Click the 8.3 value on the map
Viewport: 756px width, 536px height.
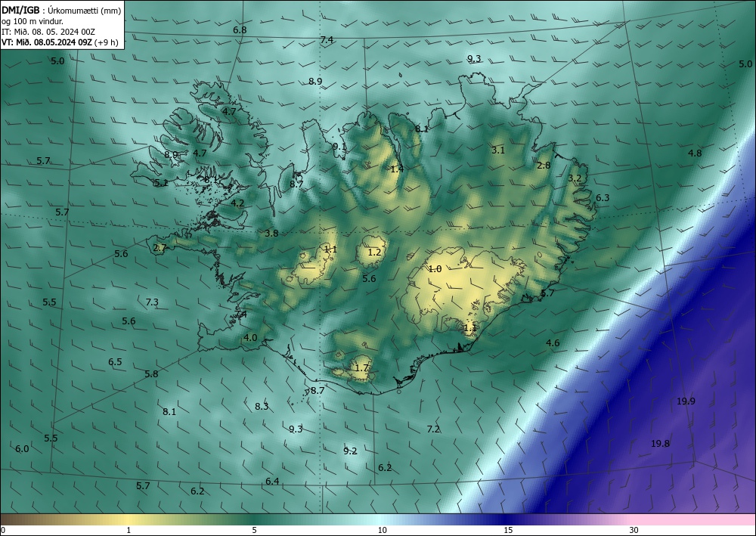click(x=262, y=406)
